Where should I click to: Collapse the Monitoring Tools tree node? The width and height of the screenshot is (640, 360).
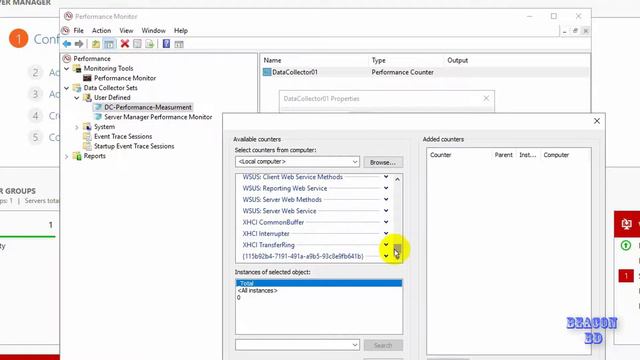(67, 69)
